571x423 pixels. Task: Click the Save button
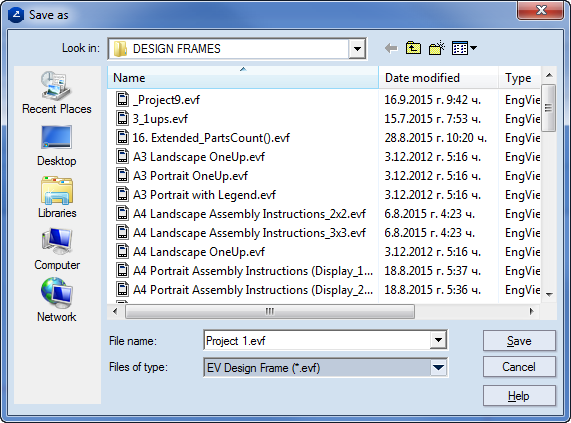tap(519, 341)
